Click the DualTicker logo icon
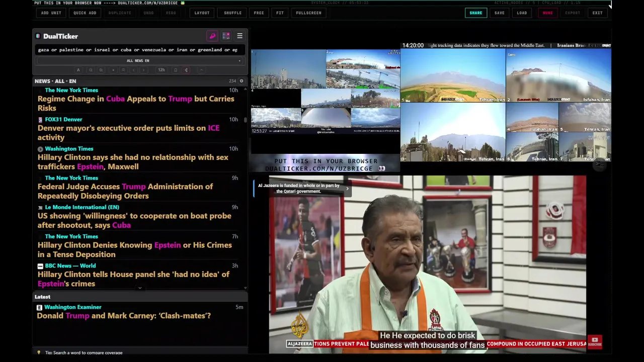This screenshot has width=644, height=362. point(38,36)
